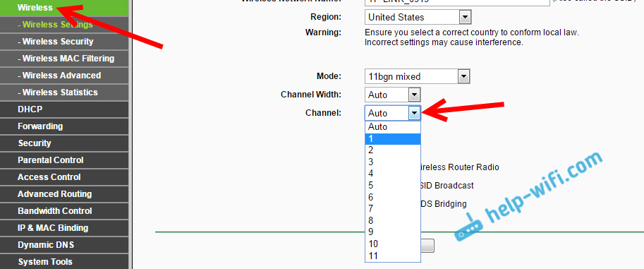Open Dynamic DNS settings

(x=64, y=245)
